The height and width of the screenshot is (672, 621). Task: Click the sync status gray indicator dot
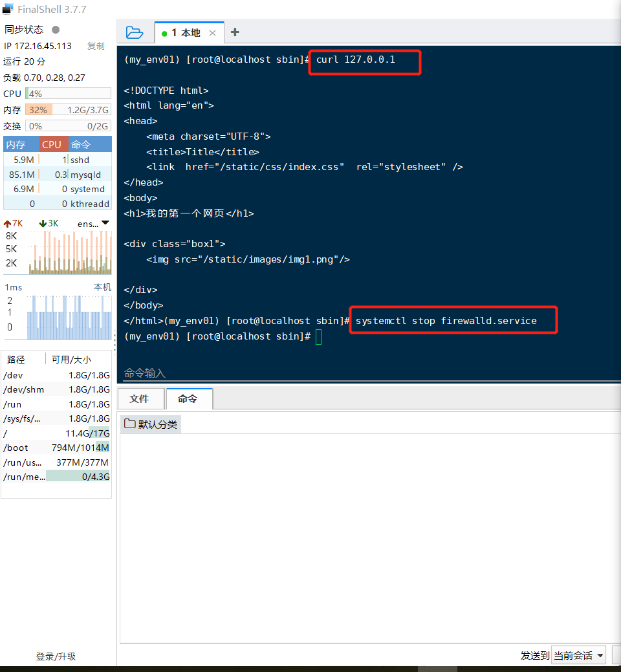56,30
